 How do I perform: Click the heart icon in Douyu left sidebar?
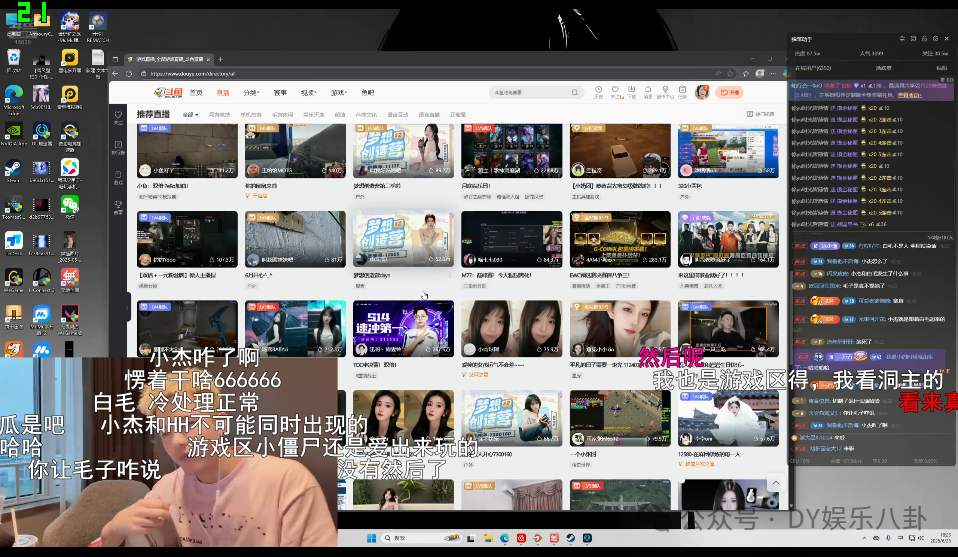coord(119,115)
